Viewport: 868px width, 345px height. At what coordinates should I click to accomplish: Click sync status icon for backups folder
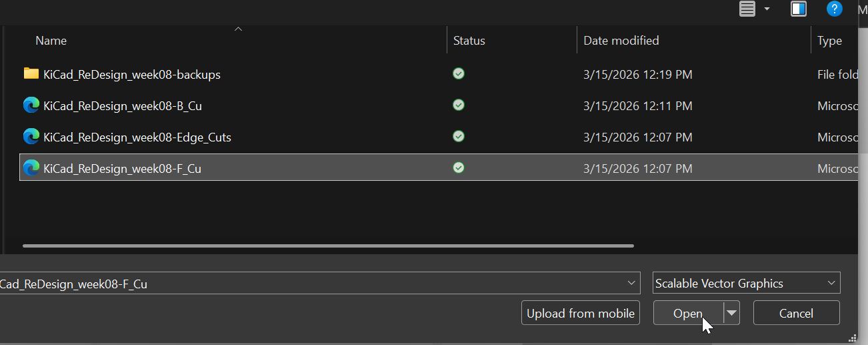[459, 73]
